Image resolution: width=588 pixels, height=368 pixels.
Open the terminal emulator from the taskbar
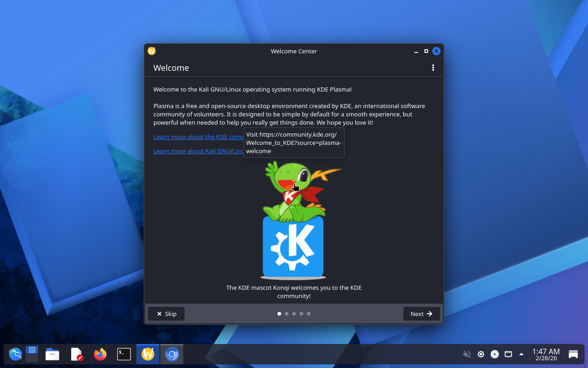[124, 354]
